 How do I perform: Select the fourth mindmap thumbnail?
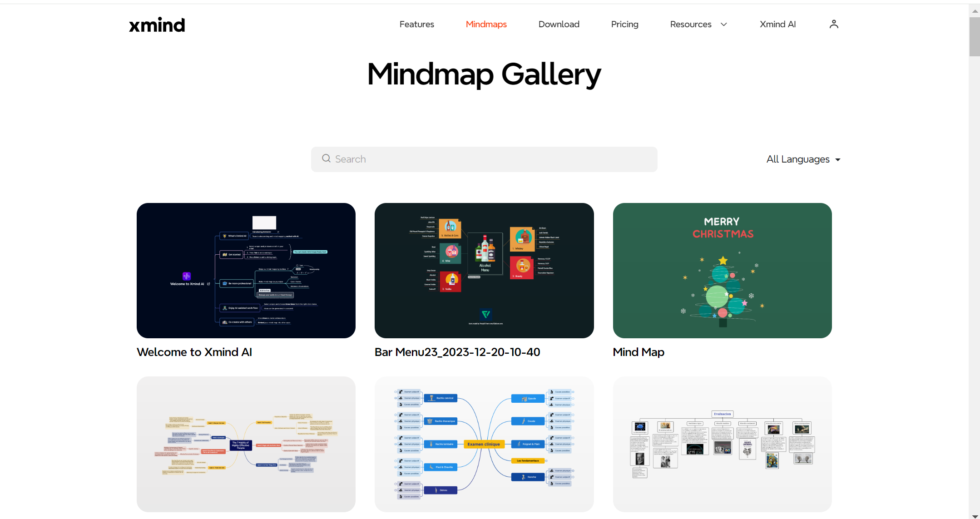(246, 445)
